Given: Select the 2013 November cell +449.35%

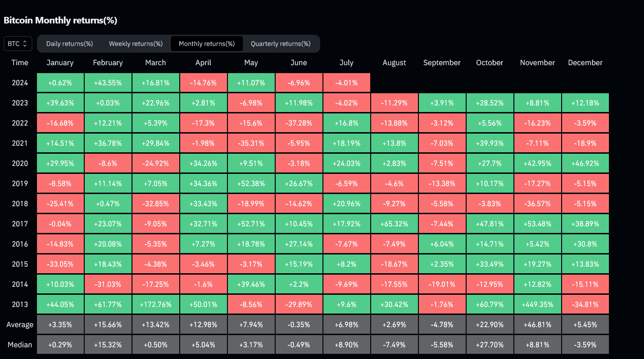Looking at the screenshot, I should 537,304.
